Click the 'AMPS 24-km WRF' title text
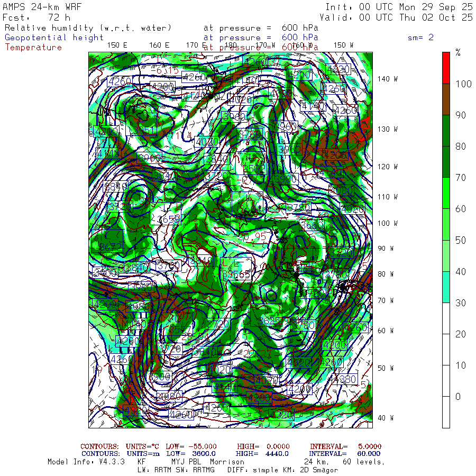This screenshot has height=476, width=476. point(42,7)
